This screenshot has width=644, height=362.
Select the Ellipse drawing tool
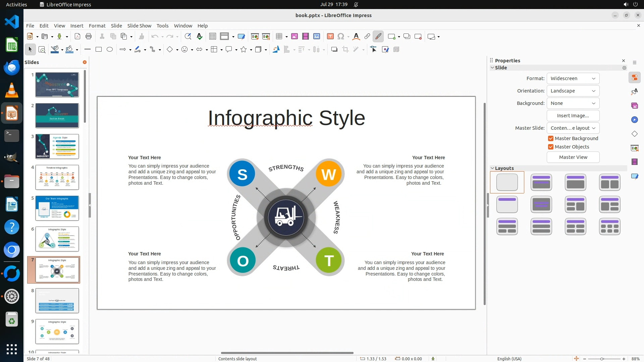(110, 50)
